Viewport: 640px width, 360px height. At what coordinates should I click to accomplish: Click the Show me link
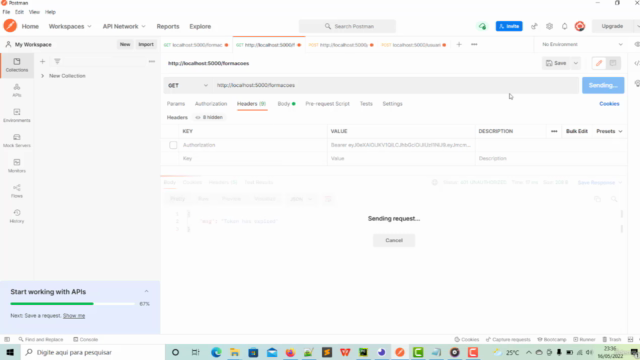click(x=74, y=316)
